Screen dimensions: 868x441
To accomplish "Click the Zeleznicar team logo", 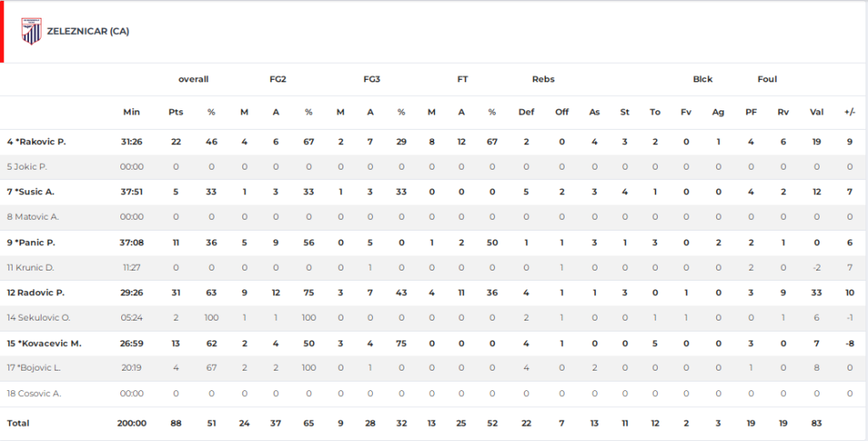I will (x=31, y=31).
